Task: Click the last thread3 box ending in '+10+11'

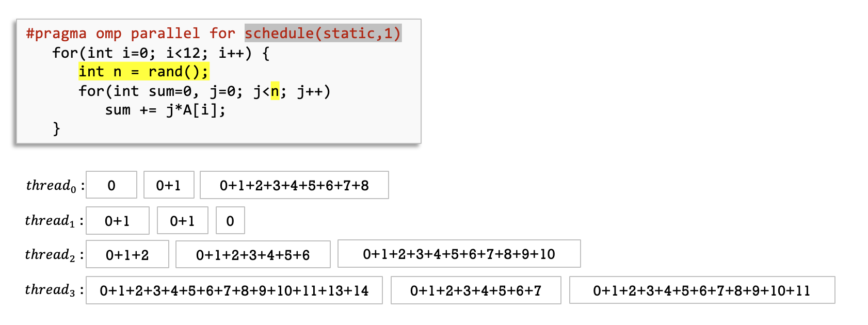Action: coord(701,290)
